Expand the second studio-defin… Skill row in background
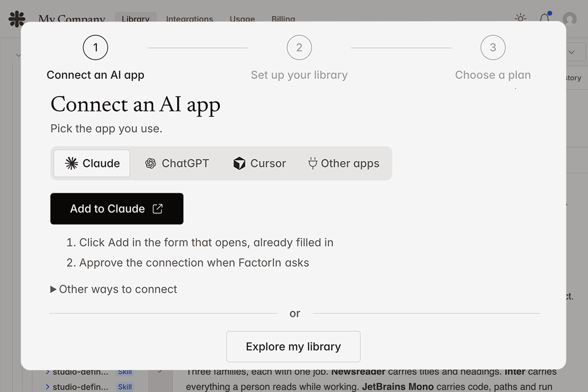The image size is (588, 392). click(48, 387)
